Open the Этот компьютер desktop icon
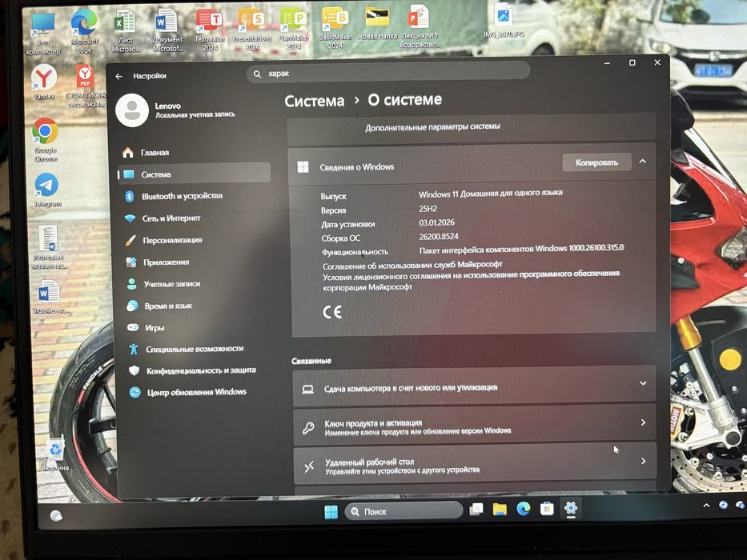The width and height of the screenshot is (747, 560). [x=43, y=34]
